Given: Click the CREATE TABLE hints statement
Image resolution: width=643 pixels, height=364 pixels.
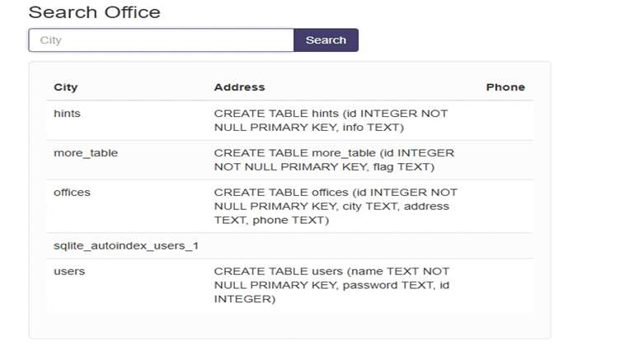Looking at the screenshot, I should 331,120.
